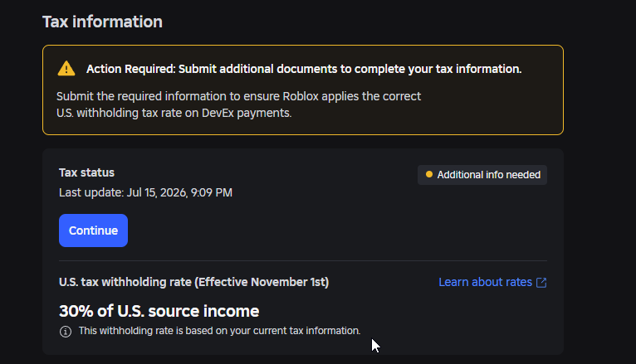
Task: Click the Effective November 1st text
Action: point(262,282)
